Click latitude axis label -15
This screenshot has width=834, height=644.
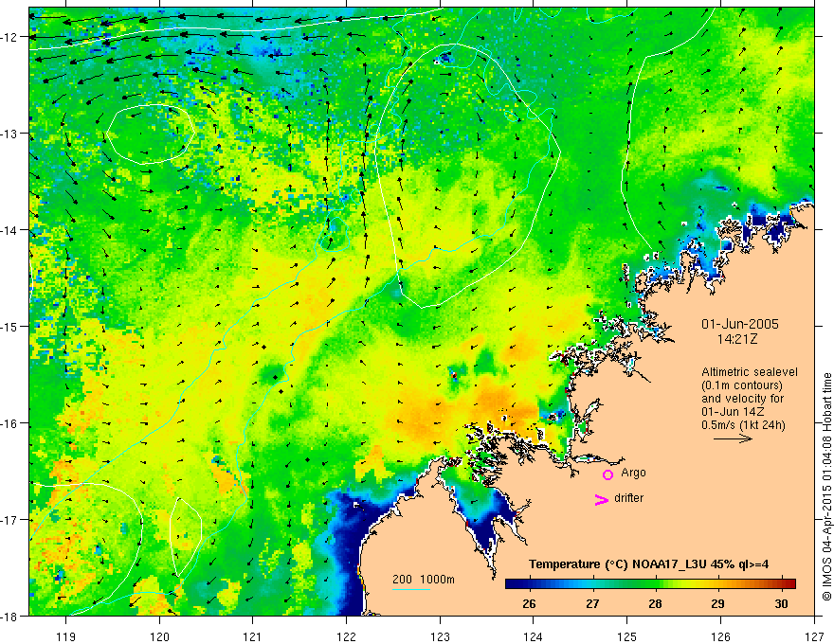9,327
